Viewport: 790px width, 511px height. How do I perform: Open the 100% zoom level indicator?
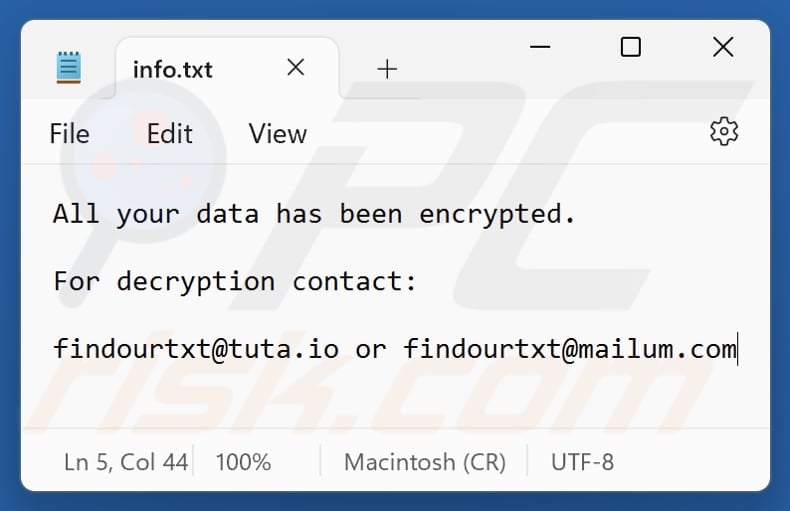[x=243, y=462]
